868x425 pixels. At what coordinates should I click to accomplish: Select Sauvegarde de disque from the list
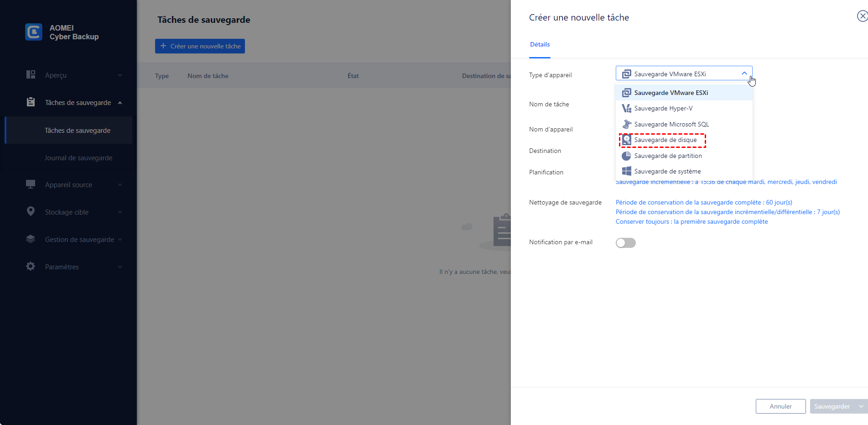coord(665,140)
